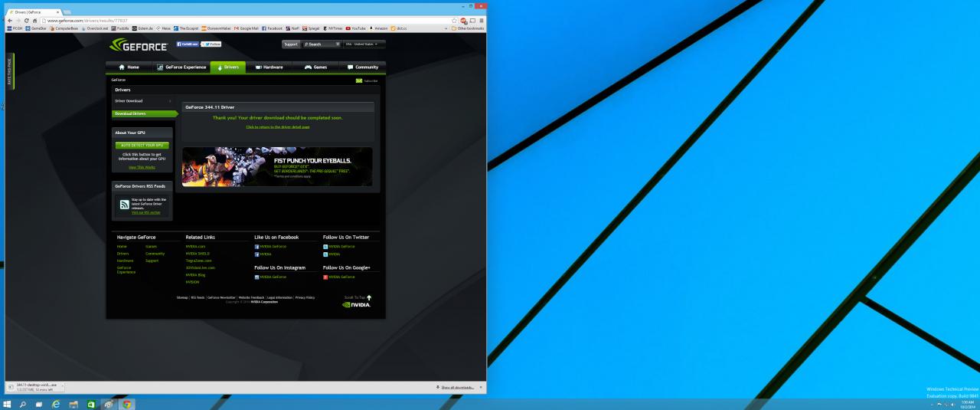Expand the bookmarks overflow chevron
This screenshot has width=980, height=410.
pos(446,28)
